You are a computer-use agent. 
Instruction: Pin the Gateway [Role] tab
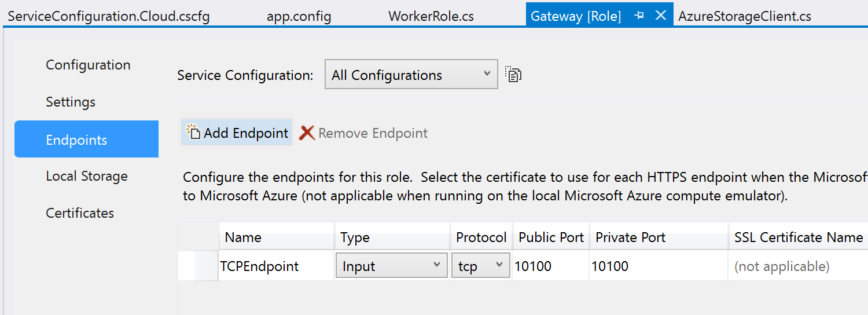point(639,16)
